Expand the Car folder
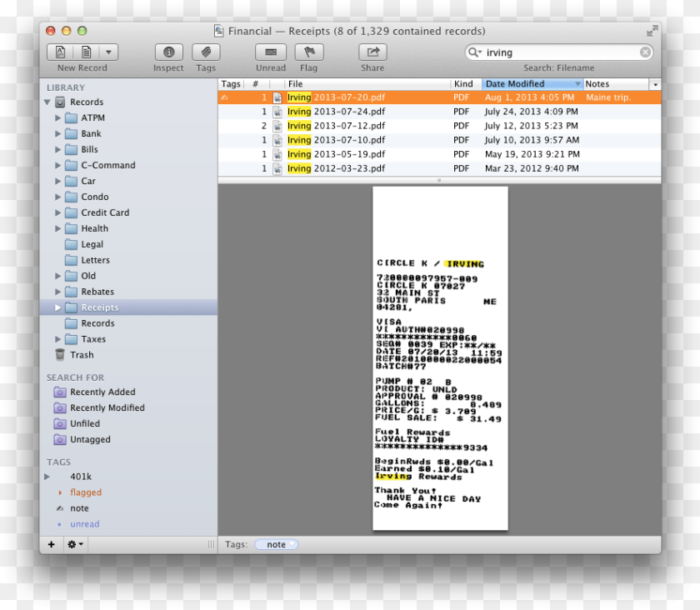 coord(57,182)
